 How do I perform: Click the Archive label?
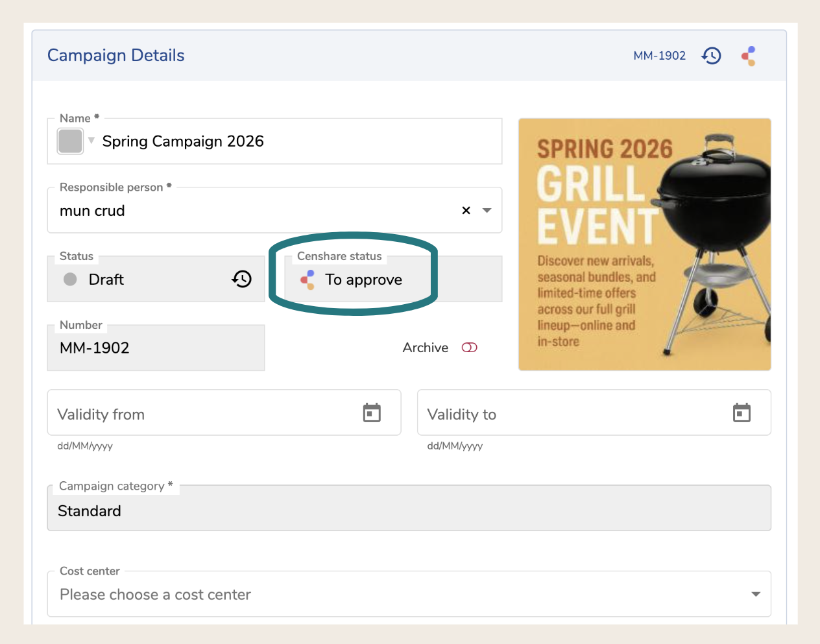[x=426, y=348]
